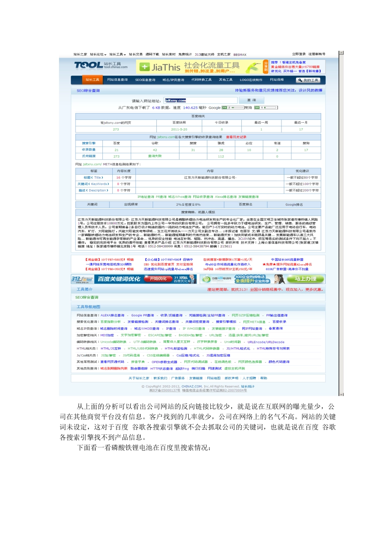Open the 其他工具 nav tab
This screenshot has width=392, height=555.
point(226,80)
